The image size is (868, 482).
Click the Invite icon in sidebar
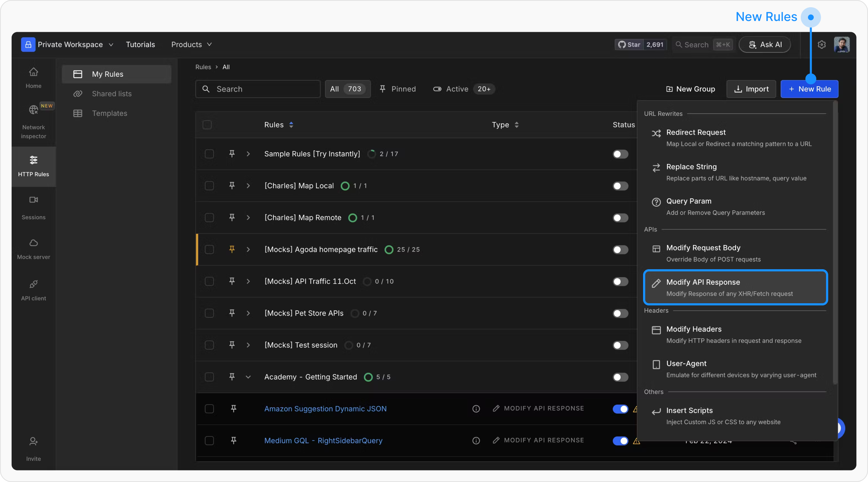tap(33, 441)
